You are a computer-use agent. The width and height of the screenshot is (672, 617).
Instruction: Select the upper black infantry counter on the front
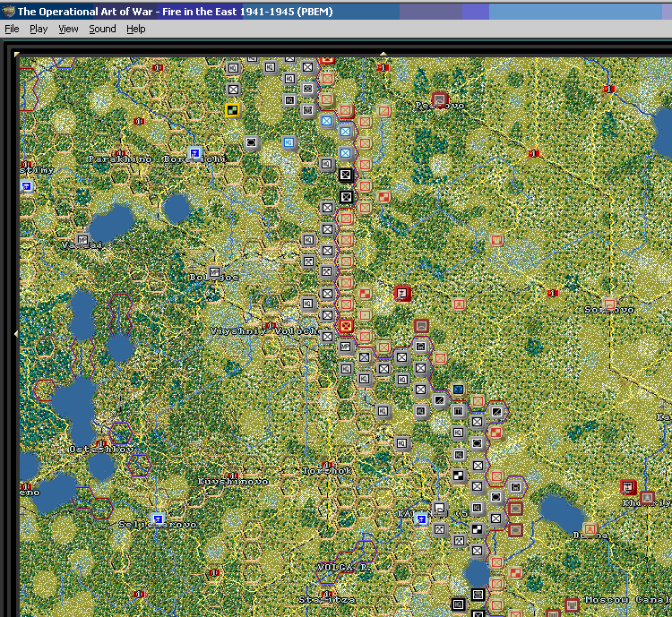point(346,175)
